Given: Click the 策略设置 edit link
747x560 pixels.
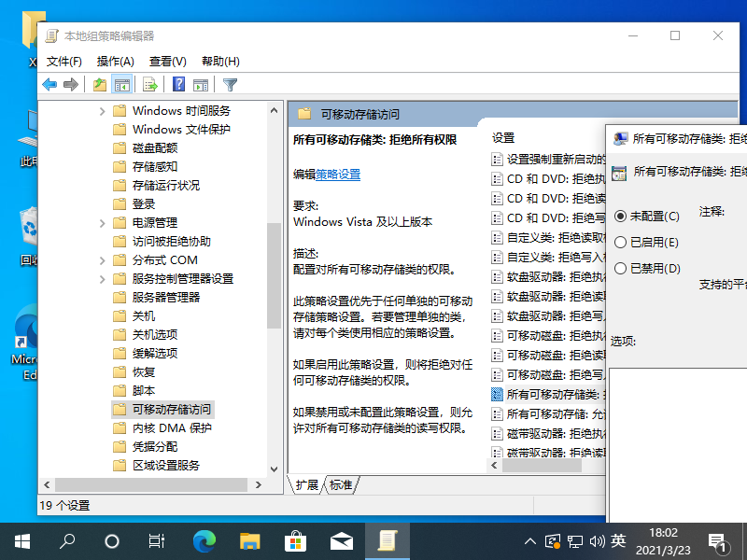Looking at the screenshot, I should click(x=338, y=175).
